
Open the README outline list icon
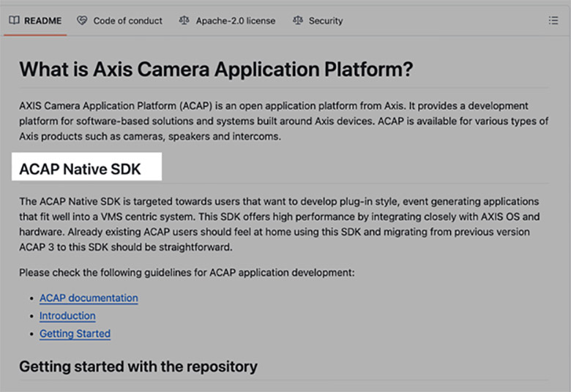tap(553, 20)
